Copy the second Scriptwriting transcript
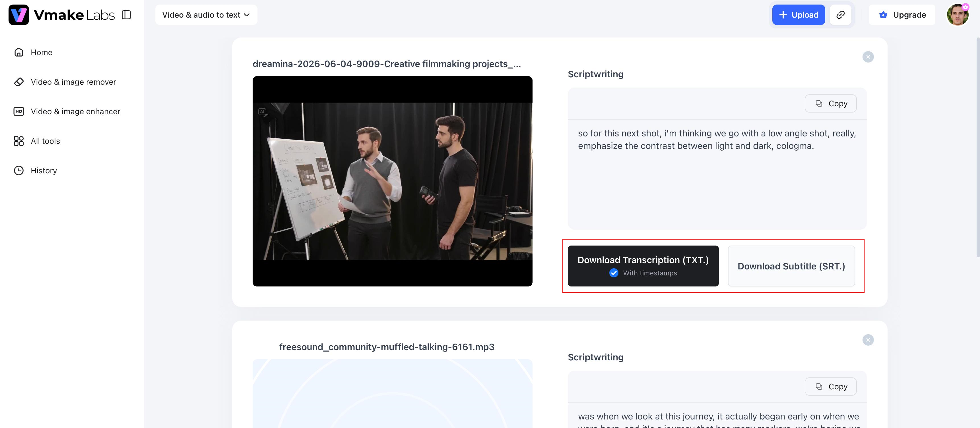Screen dimensions: 980x428 [830, 387]
